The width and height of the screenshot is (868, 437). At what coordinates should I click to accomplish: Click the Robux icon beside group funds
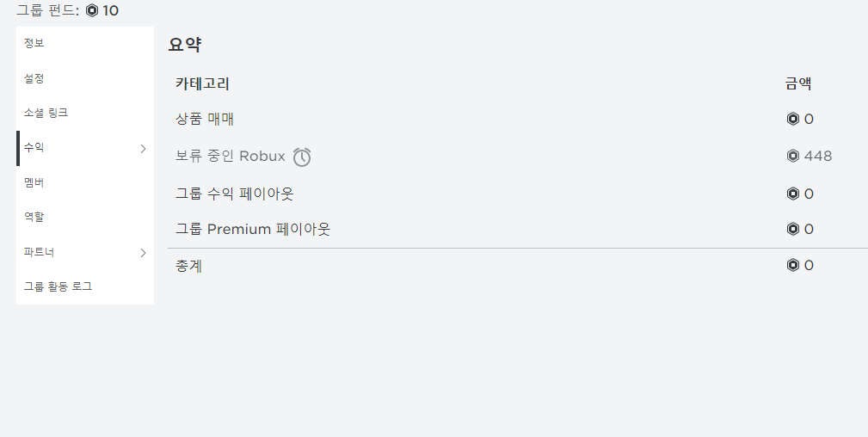[x=92, y=11]
